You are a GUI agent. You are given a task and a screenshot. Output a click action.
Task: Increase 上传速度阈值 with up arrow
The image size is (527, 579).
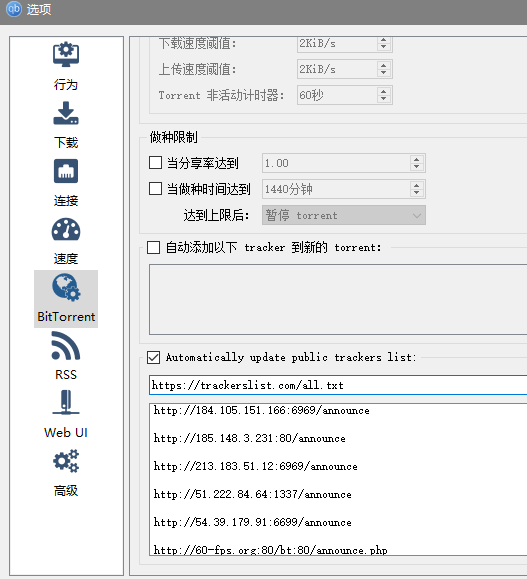point(384,66)
